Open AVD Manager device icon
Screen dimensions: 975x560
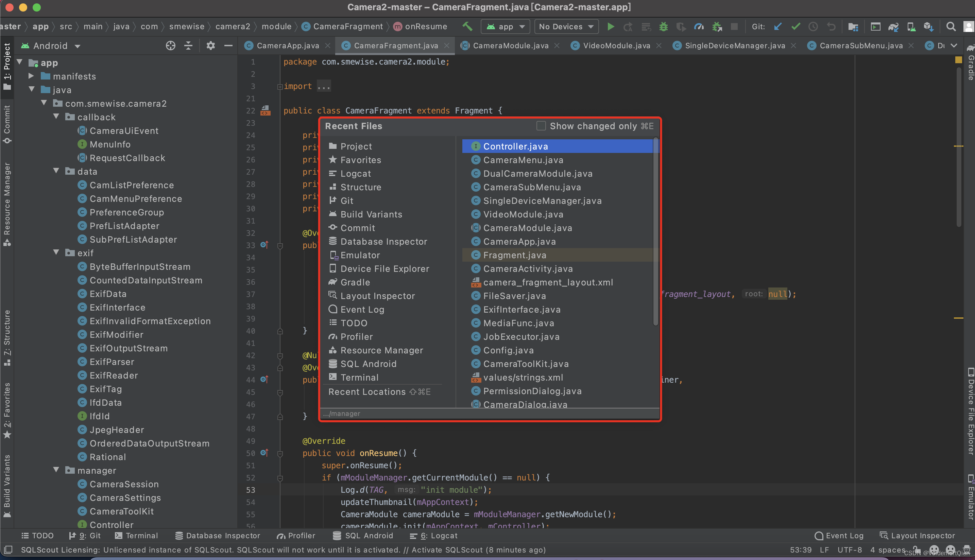click(911, 27)
